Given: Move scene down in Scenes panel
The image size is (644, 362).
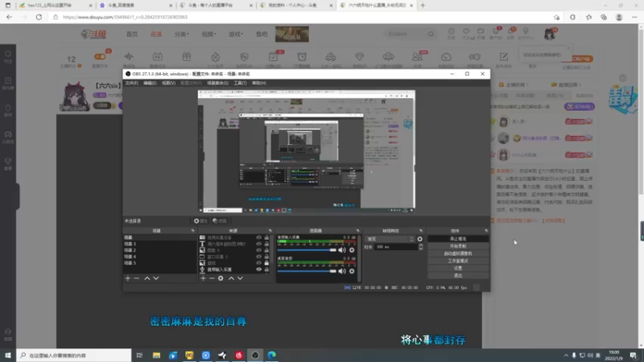Looking at the screenshot, I should point(156,278).
